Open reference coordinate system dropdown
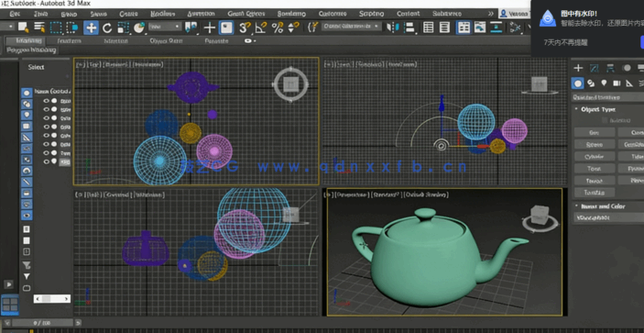Image resolution: width=644 pixels, height=333 pixels. (x=165, y=27)
